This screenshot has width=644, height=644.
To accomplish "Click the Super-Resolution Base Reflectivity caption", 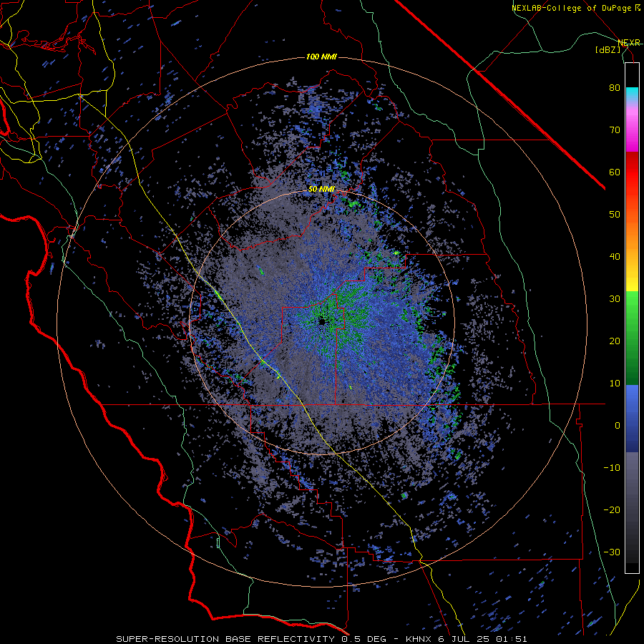I will pyautogui.click(x=321, y=639).
